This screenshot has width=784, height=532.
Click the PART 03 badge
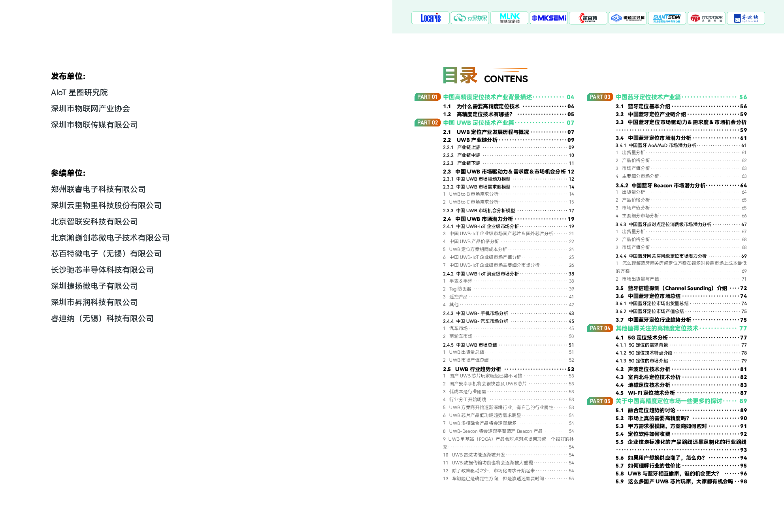pyautogui.click(x=600, y=97)
